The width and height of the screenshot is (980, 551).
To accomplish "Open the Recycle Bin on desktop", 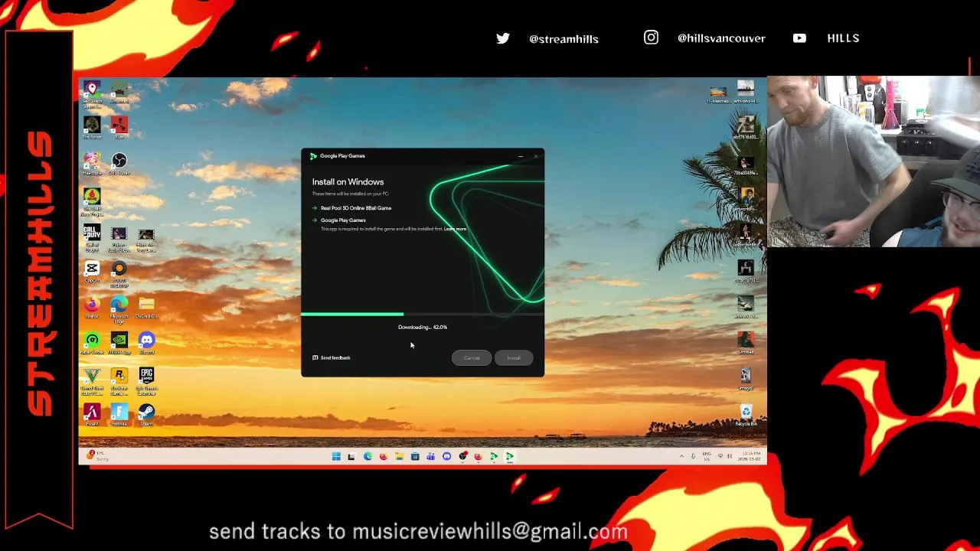I will (746, 416).
